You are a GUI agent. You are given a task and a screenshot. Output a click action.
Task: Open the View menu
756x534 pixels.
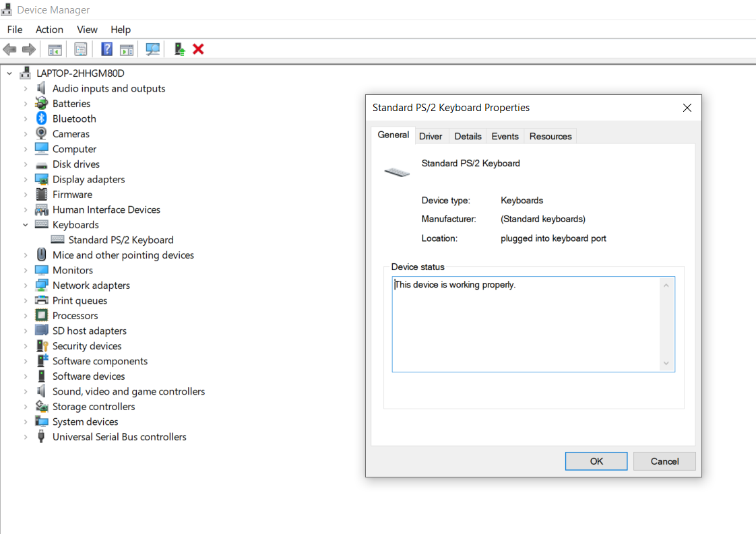pos(88,30)
